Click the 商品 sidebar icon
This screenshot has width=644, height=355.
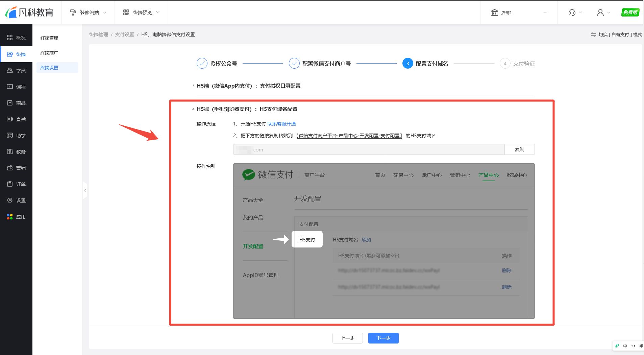tap(10, 103)
